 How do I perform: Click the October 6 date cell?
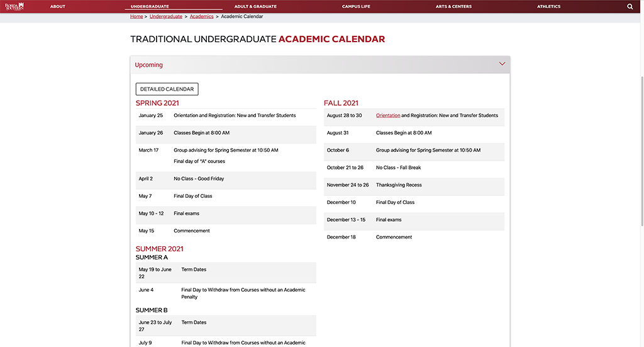coord(338,150)
